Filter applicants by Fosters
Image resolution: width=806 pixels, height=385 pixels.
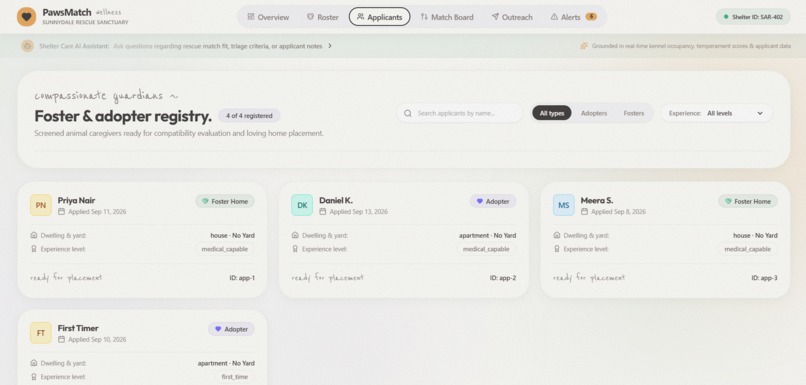[x=634, y=113]
